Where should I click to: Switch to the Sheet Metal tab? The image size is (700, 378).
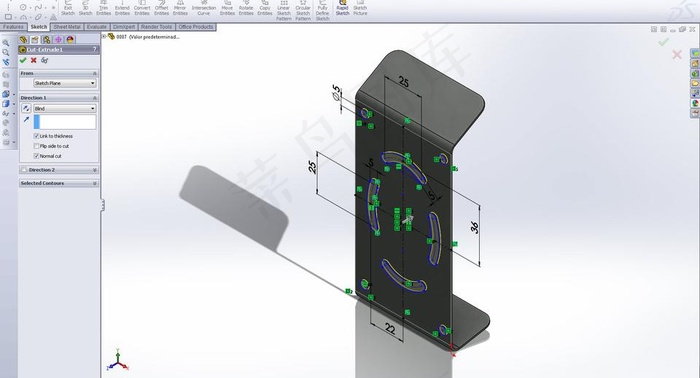coord(67,27)
